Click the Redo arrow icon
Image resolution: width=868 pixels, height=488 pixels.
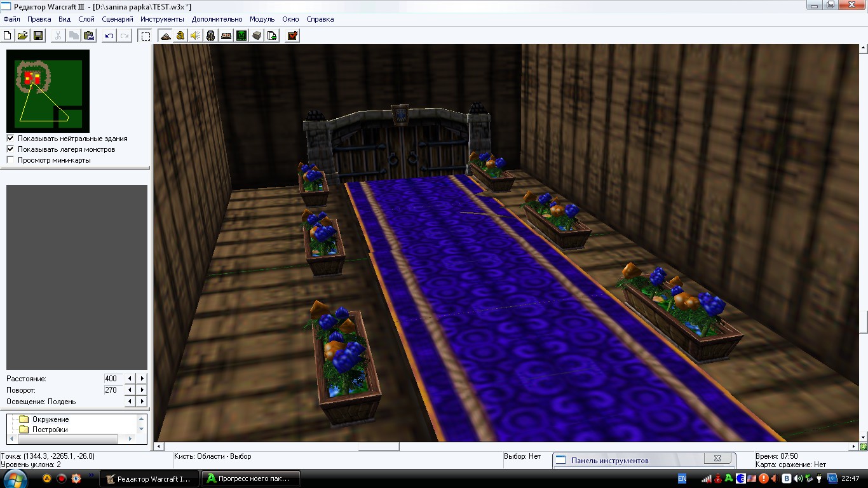pyautogui.click(x=125, y=36)
